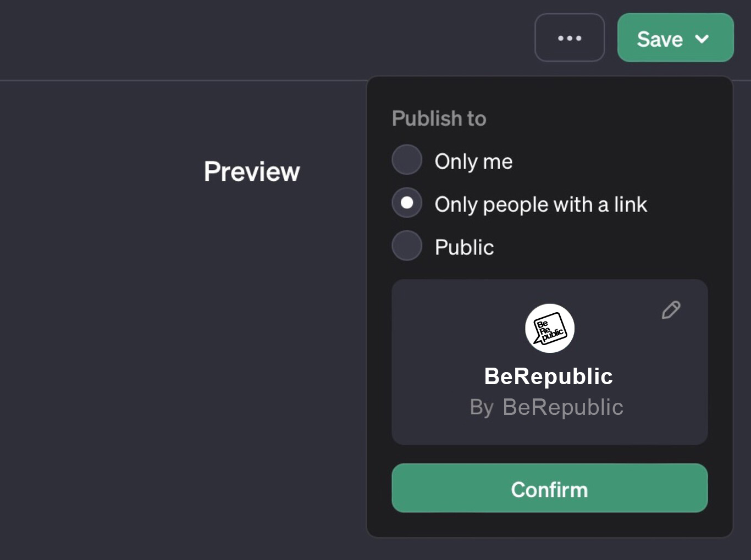The image size is (751, 560).
Task: Expand the Save button's chevron arrow
Action: (702, 38)
